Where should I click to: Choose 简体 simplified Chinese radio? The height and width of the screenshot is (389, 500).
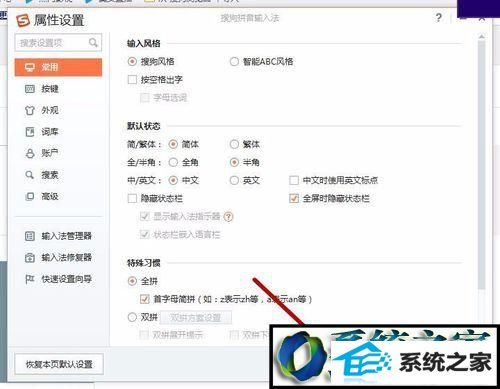173,144
